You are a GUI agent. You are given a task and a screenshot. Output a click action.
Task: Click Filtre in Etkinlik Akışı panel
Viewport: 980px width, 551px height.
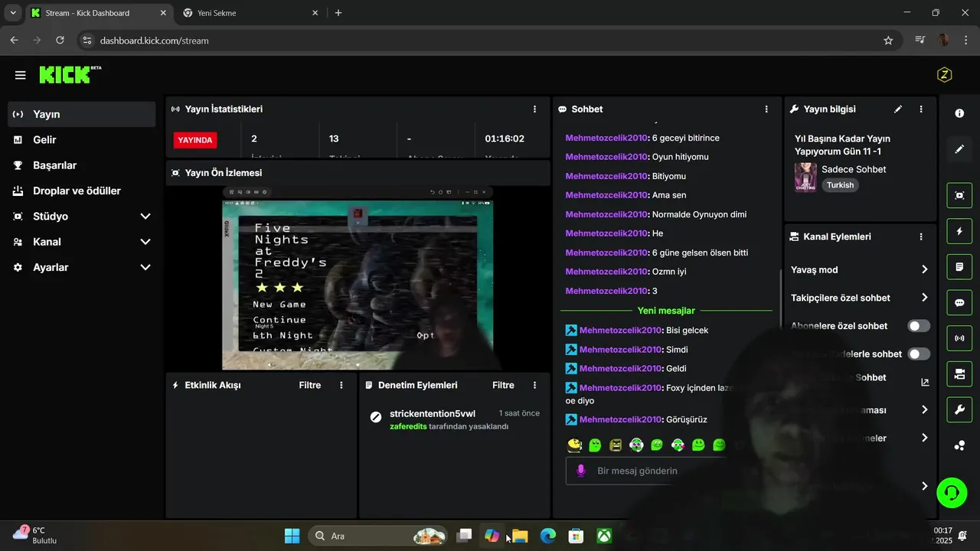tap(310, 385)
